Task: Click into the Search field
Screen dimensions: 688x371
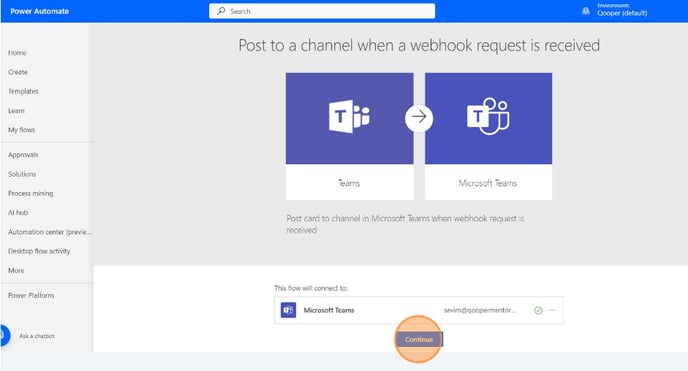Action: [x=322, y=11]
